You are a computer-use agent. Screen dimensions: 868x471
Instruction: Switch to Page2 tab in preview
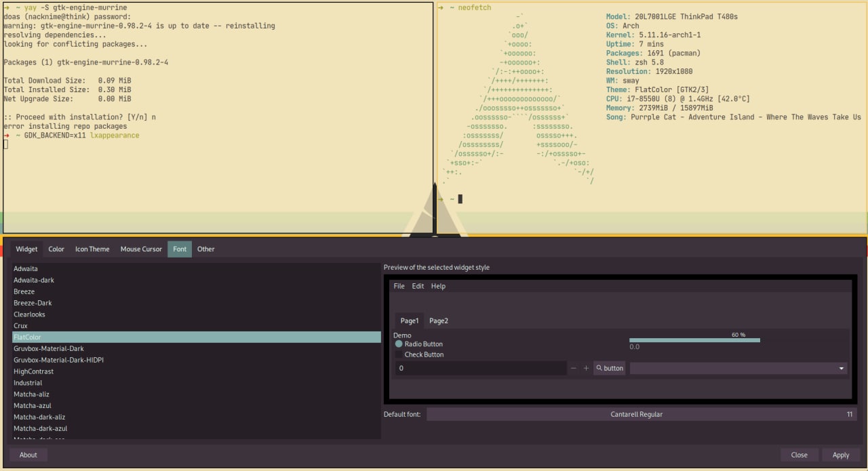pyautogui.click(x=439, y=321)
